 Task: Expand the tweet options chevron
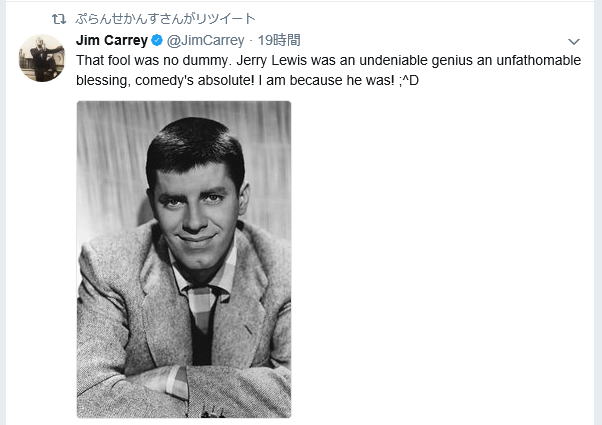(574, 42)
